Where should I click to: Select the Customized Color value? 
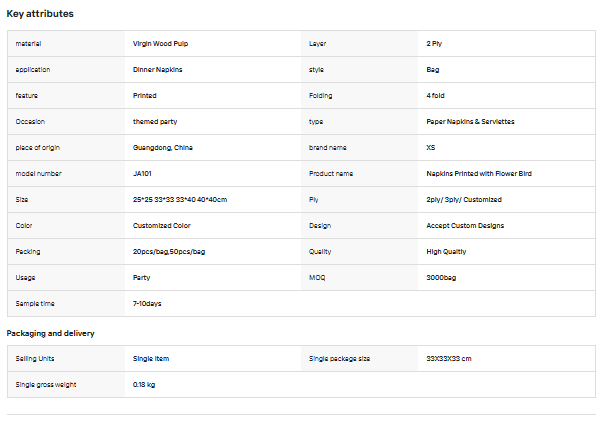pyautogui.click(x=162, y=225)
